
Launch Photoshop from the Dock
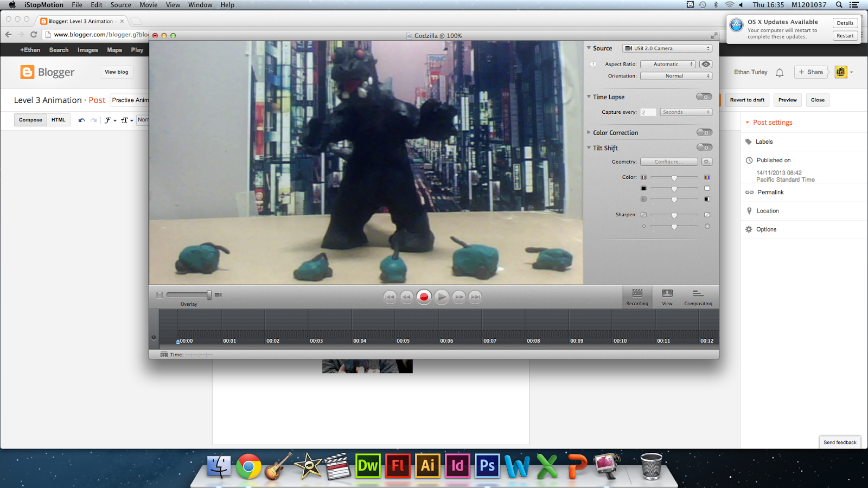(x=487, y=466)
